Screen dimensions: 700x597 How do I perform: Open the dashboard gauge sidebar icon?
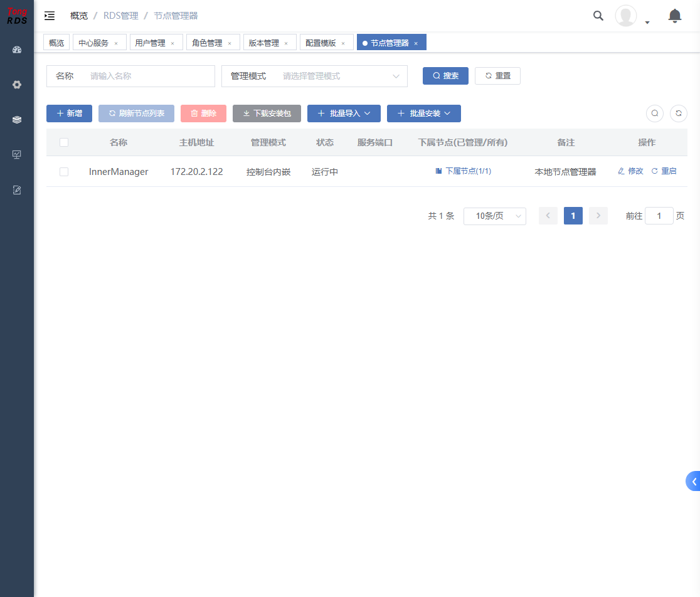tap(17, 50)
